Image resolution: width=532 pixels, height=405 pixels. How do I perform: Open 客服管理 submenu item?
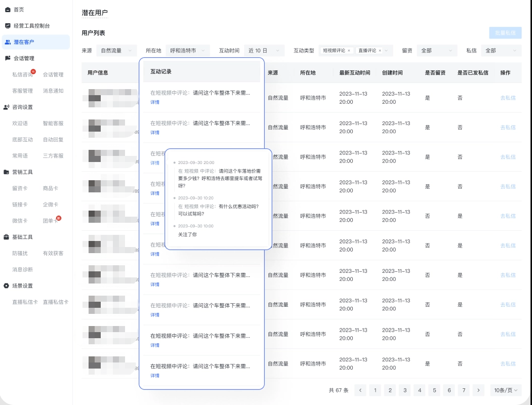point(22,91)
